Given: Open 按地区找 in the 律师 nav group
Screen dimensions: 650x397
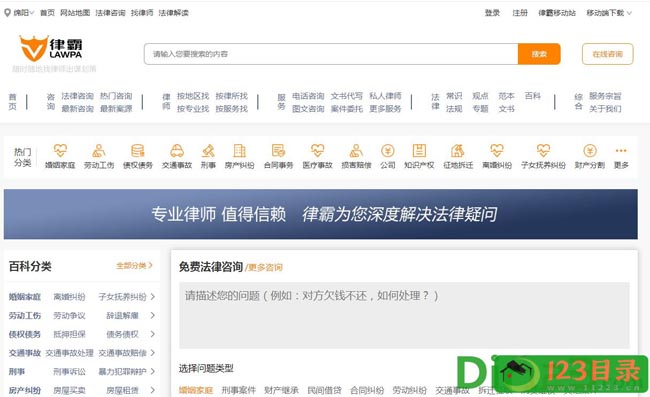Looking at the screenshot, I should (193, 96).
